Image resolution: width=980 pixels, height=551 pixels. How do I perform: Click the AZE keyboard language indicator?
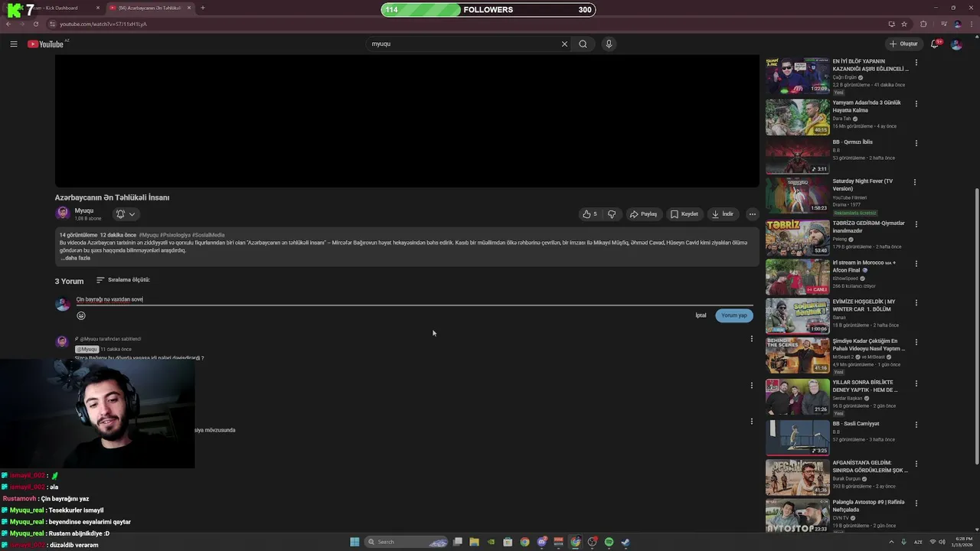(x=918, y=542)
